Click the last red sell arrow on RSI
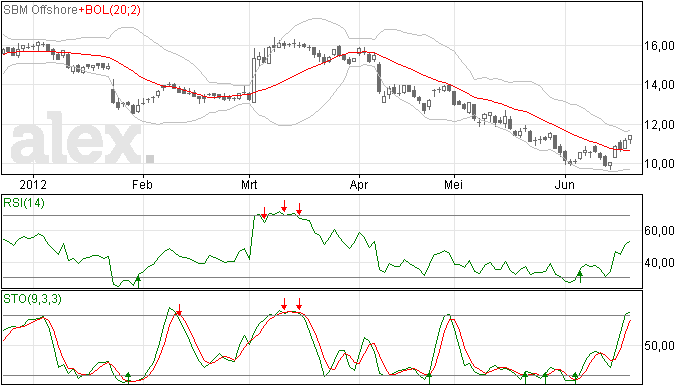 click(x=299, y=209)
